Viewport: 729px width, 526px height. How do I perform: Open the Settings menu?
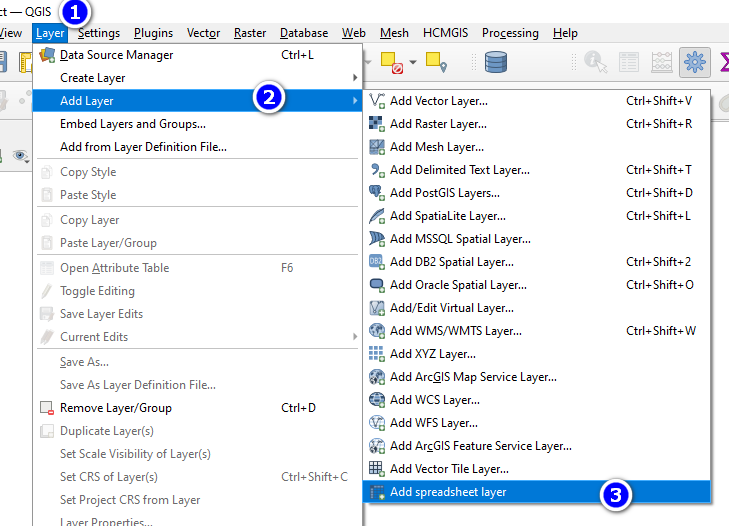99,33
